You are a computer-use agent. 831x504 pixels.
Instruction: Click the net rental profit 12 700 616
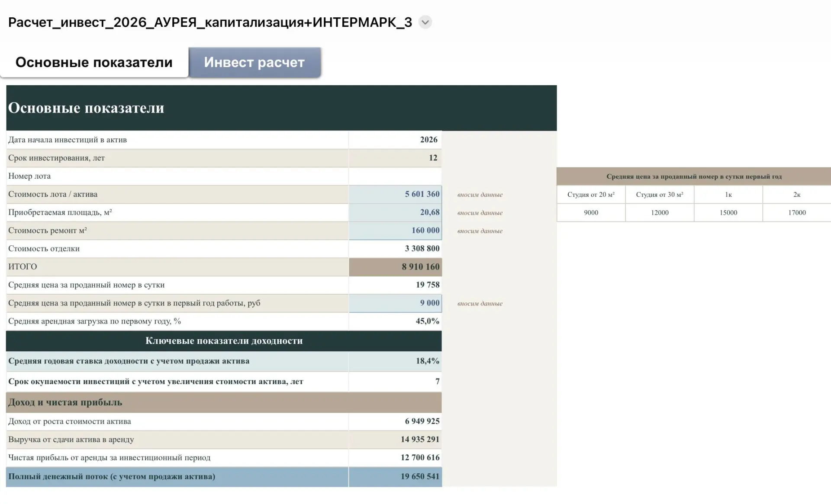click(x=395, y=458)
